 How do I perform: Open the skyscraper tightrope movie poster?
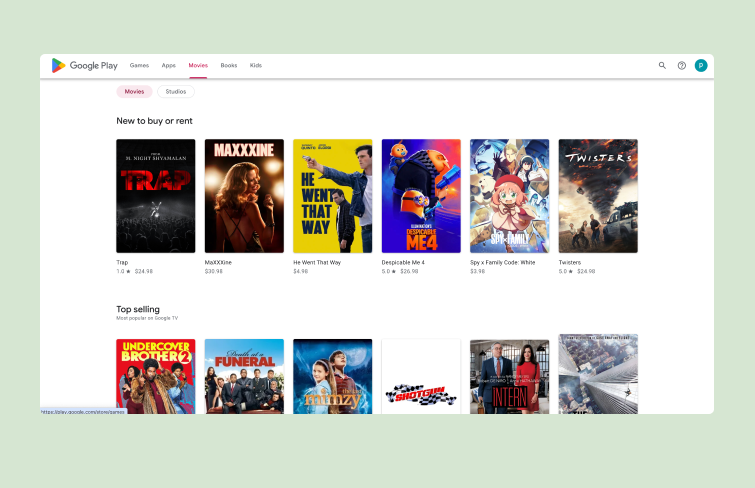pyautogui.click(x=598, y=374)
